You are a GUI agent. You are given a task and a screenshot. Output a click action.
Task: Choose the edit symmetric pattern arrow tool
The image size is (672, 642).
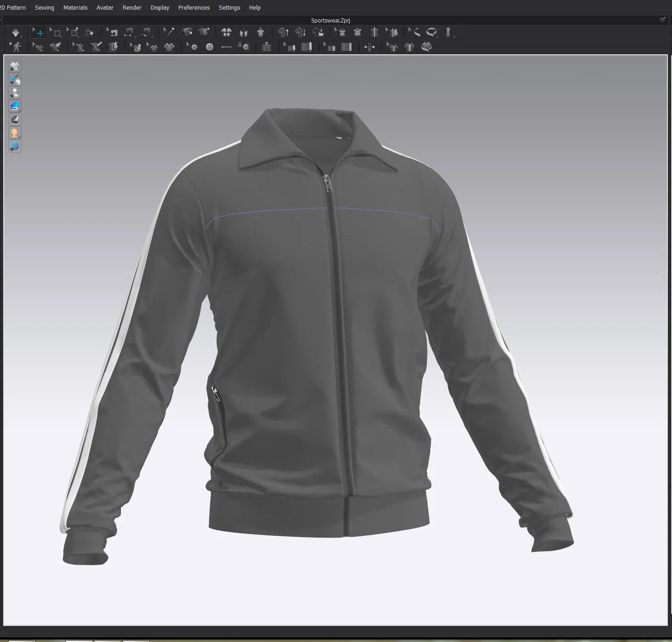pos(392,32)
